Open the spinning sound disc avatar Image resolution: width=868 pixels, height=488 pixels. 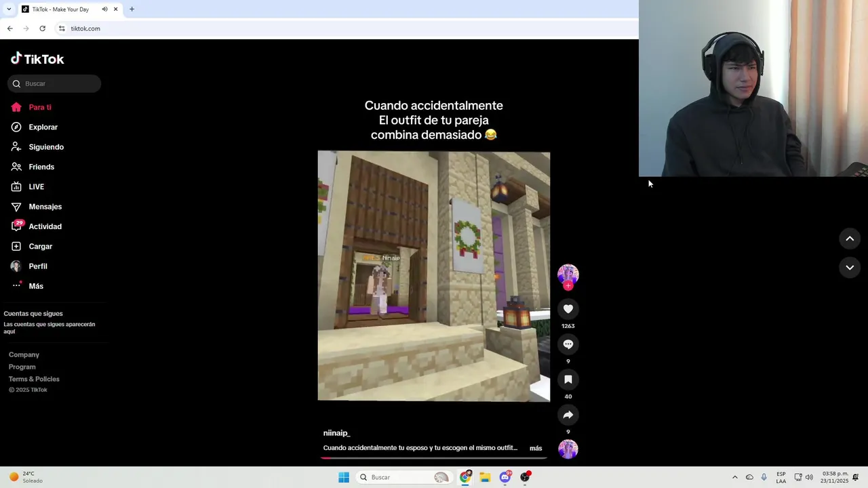568,449
